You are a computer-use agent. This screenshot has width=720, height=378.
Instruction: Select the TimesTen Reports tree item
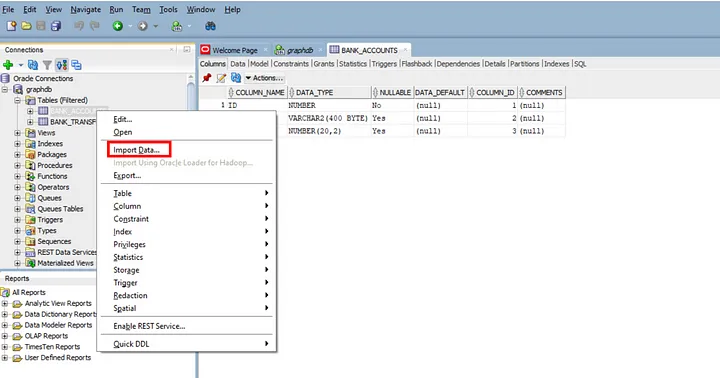point(52,347)
